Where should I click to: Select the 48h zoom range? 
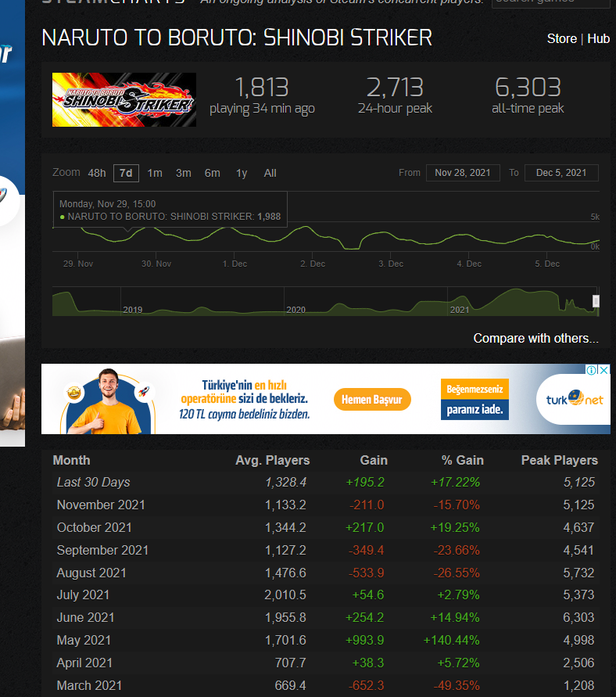[97, 173]
